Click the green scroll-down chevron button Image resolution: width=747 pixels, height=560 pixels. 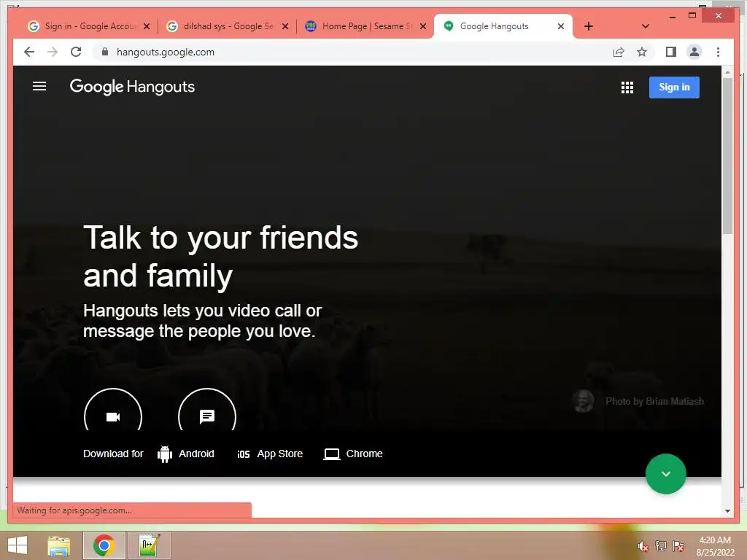(x=665, y=474)
